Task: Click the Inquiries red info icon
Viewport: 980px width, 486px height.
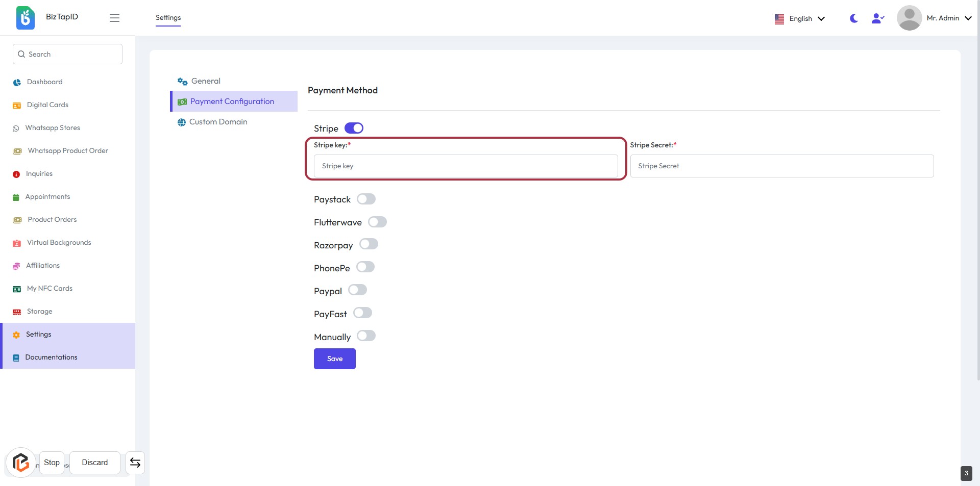Action: click(16, 174)
